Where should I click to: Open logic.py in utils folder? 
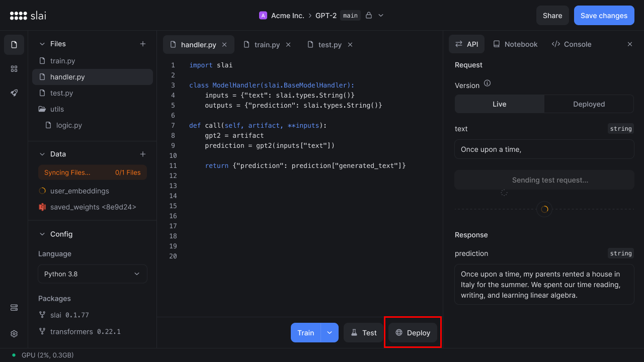tap(93, 125)
